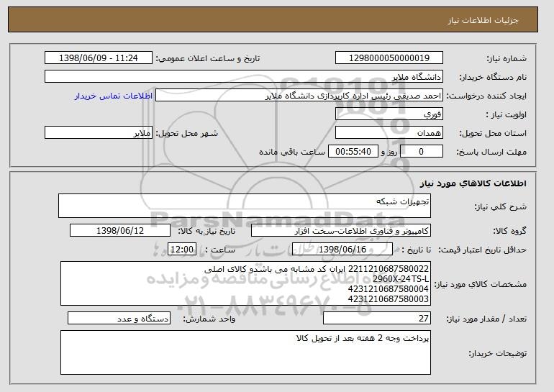
Task: Select the priority field فوری
Action: [389, 114]
